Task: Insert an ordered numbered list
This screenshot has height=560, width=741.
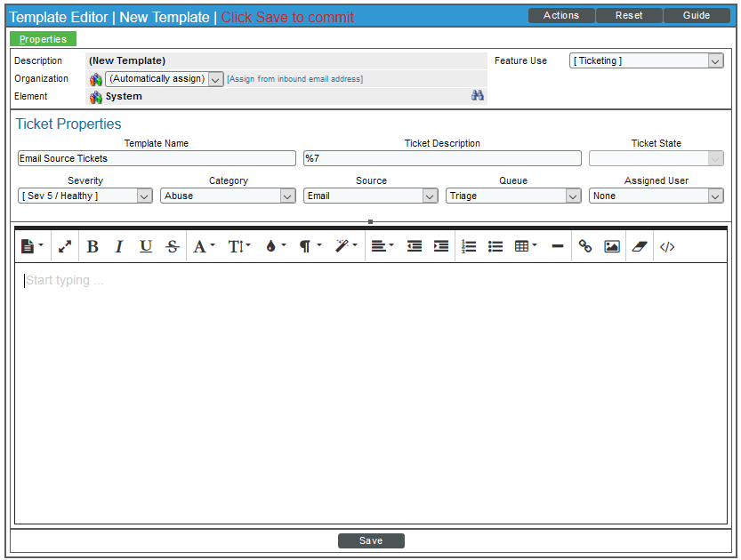Action: 470,247
